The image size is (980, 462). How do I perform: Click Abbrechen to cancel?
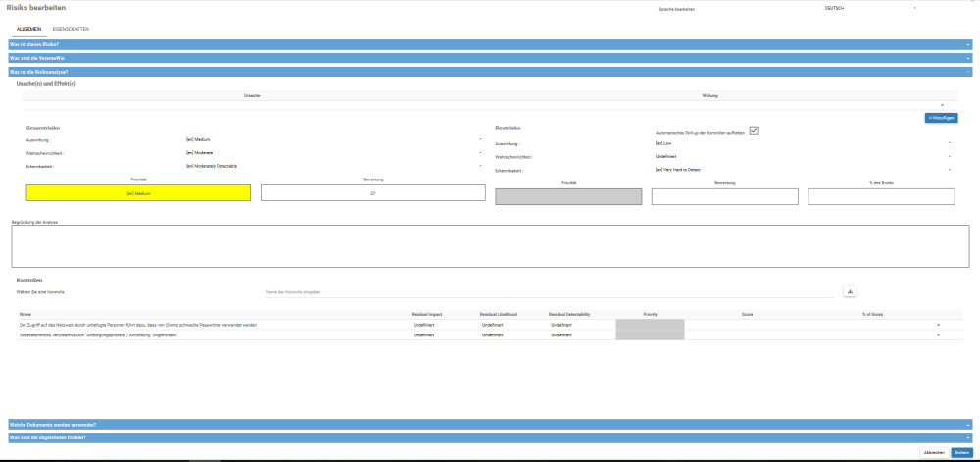click(934, 452)
